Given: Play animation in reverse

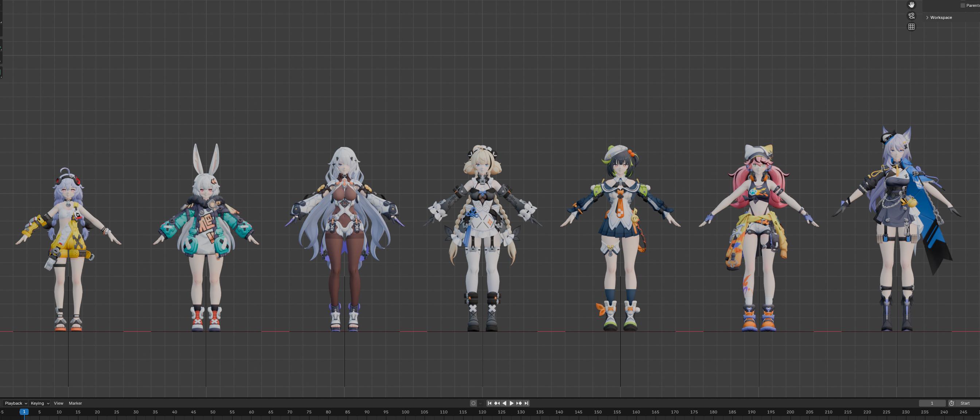Looking at the screenshot, I should [x=504, y=403].
